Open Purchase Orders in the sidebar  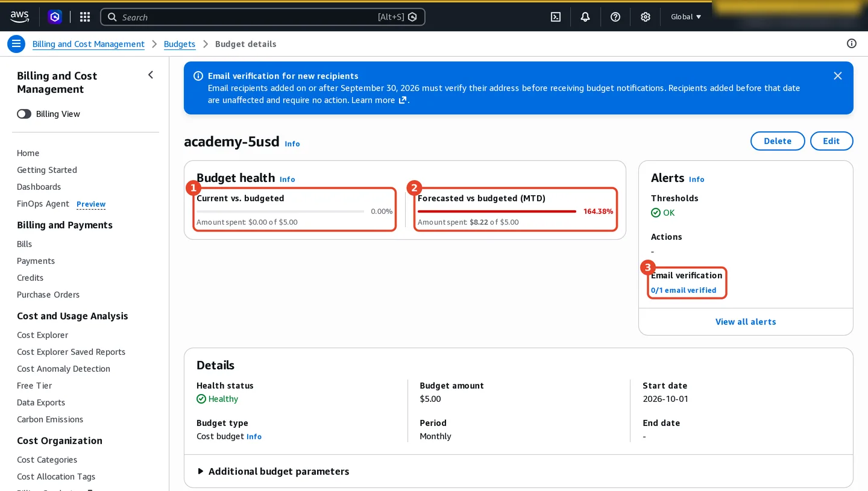[48, 295]
